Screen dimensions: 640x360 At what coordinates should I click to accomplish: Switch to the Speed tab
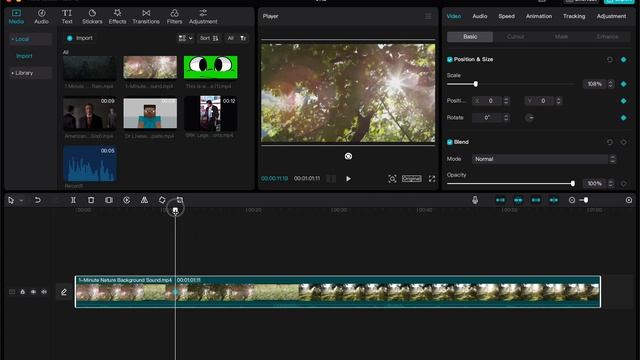click(x=506, y=16)
